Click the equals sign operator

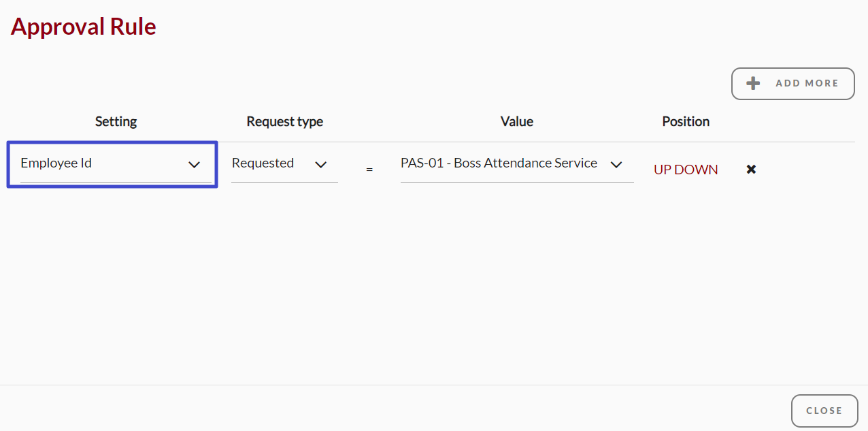tap(369, 169)
